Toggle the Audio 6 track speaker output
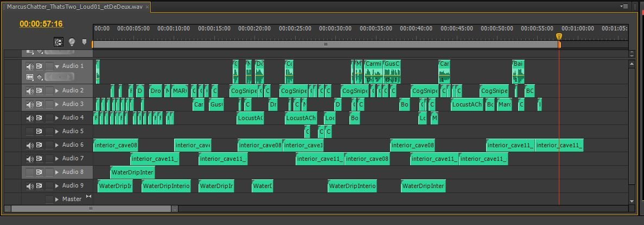 click(30, 145)
